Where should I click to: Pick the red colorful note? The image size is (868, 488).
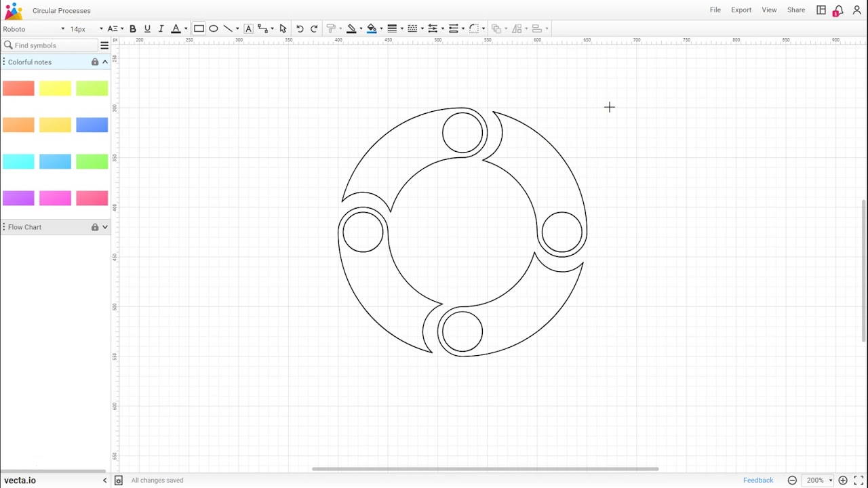click(x=18, y=88)
